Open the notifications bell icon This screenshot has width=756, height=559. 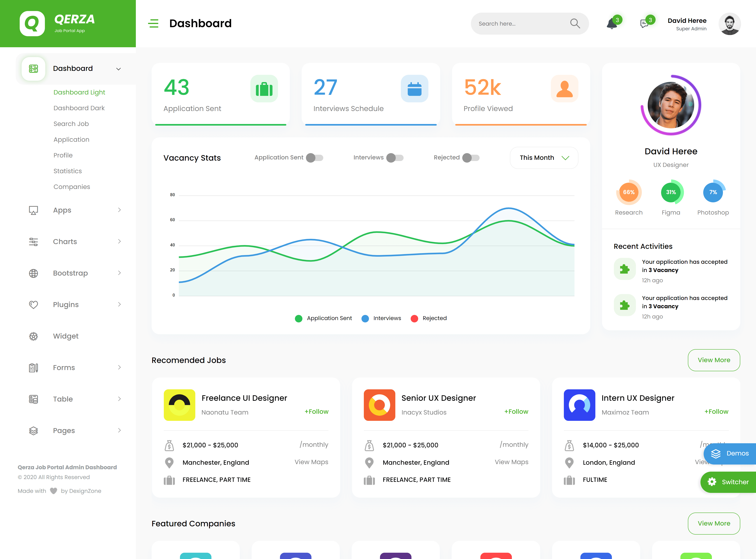pyautogui.click(x=611, y=24)
